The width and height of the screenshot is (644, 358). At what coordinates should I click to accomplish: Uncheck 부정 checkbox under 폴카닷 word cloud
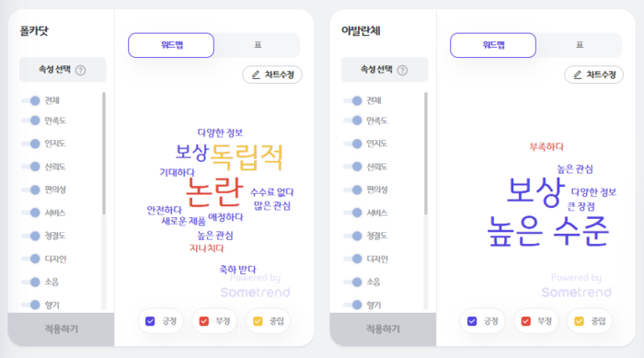pyautogui.click(x=203, y=321)
